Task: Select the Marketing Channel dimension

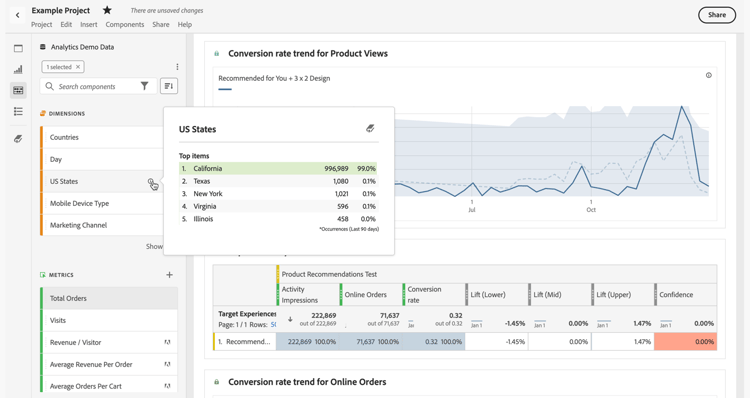Action: 102,225
